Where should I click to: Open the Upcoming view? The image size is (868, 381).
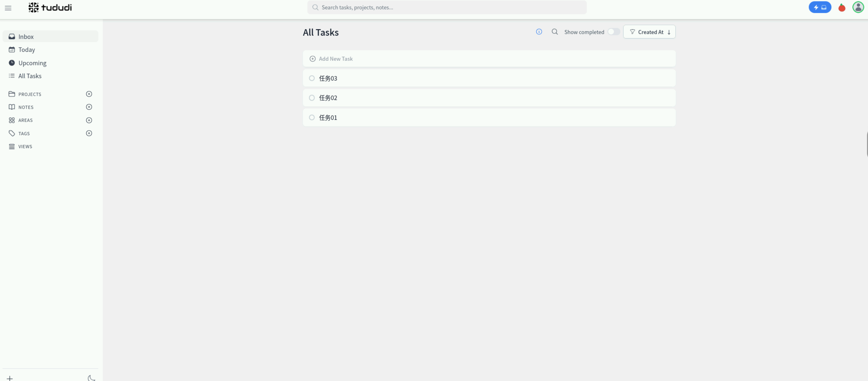(50, 63)
